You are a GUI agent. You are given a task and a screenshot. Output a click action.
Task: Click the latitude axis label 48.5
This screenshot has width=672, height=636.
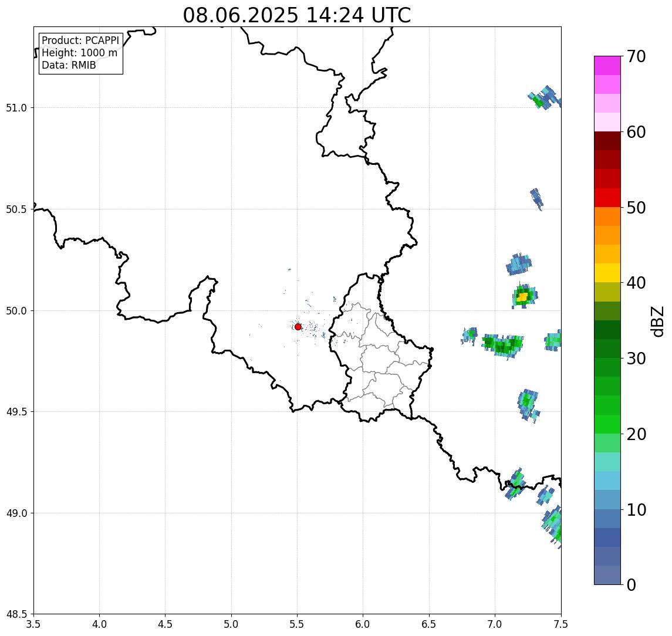(16, 614)
